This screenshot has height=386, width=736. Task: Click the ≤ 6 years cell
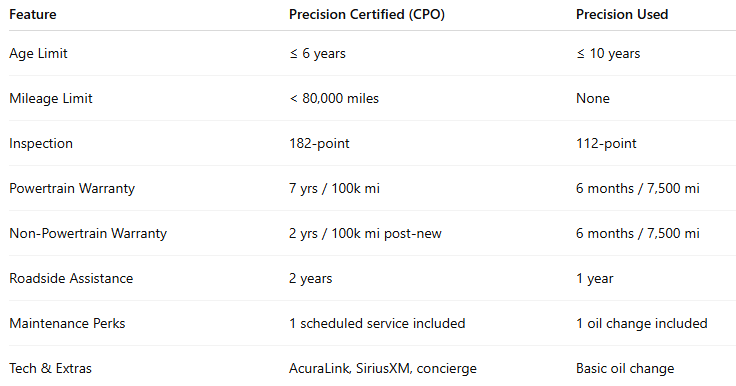click(x=317, y=54)
